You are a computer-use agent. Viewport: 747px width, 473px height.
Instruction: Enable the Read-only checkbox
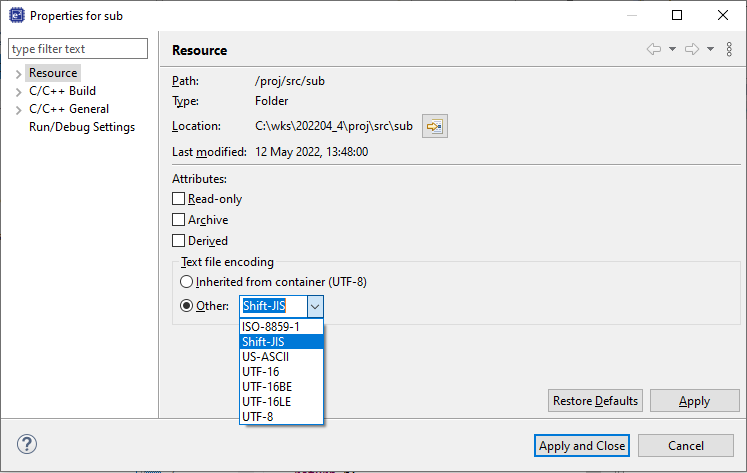179,199
